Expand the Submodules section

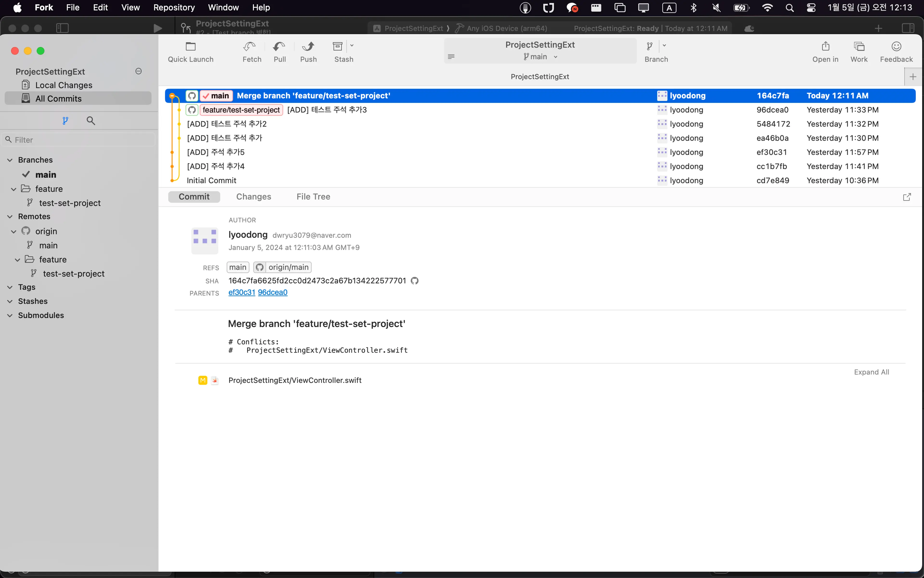pyautogui.click(x=10, y=315)
